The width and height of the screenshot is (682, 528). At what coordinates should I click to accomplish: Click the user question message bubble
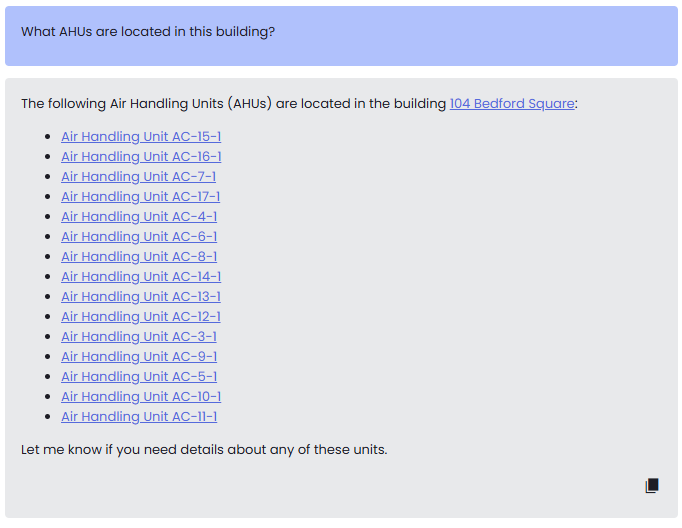point(341,36)
